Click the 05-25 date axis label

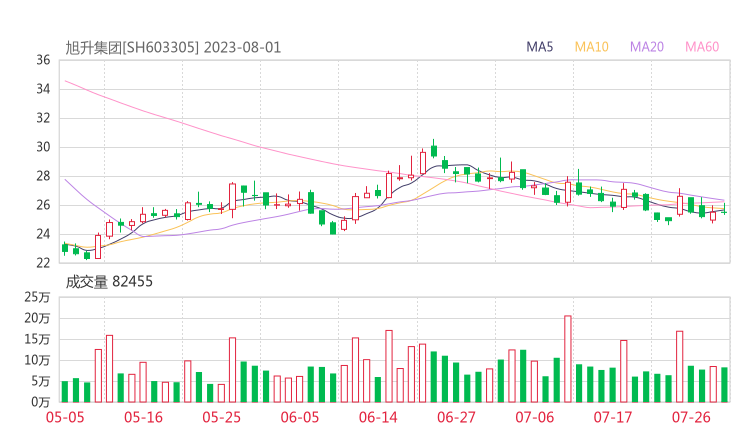pyautogui.click(x=221, y=417)
